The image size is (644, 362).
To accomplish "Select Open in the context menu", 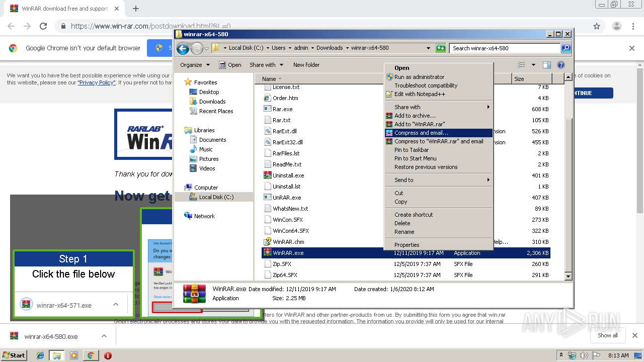I will point(439,68).
